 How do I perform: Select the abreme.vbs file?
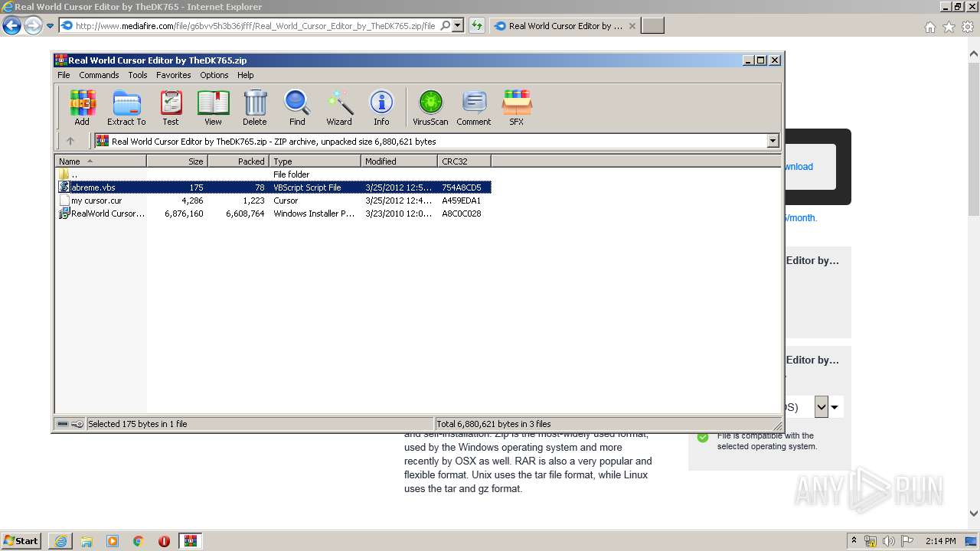coord(274,187)
